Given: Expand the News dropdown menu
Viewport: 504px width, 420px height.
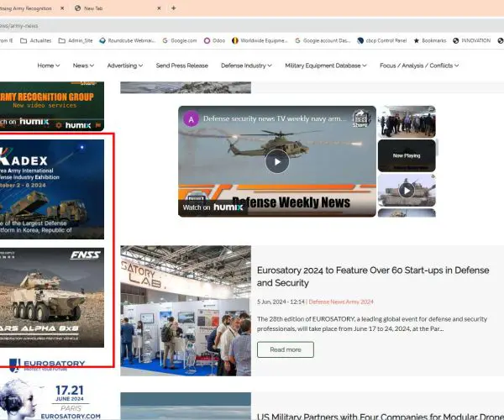Looking at the screenshot, I should coord(83,66).
